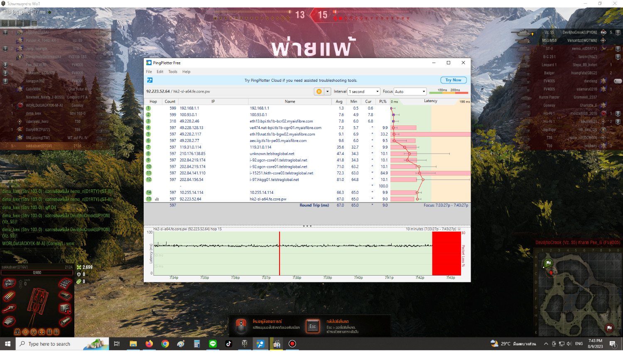Click the Esc key hint in the game

pyautogui.click(x=312, y=326)
